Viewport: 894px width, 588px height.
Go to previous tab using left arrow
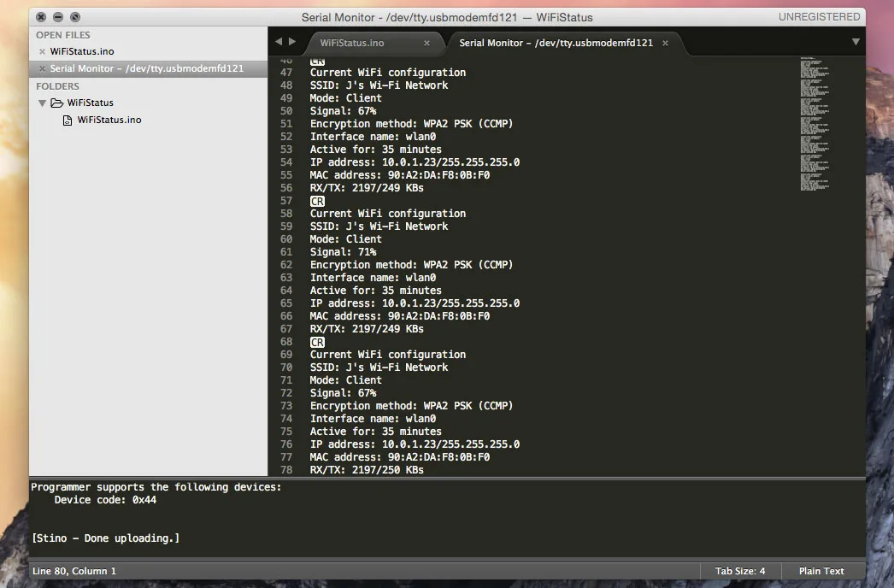pyautogui.click(x=278, y=42)
